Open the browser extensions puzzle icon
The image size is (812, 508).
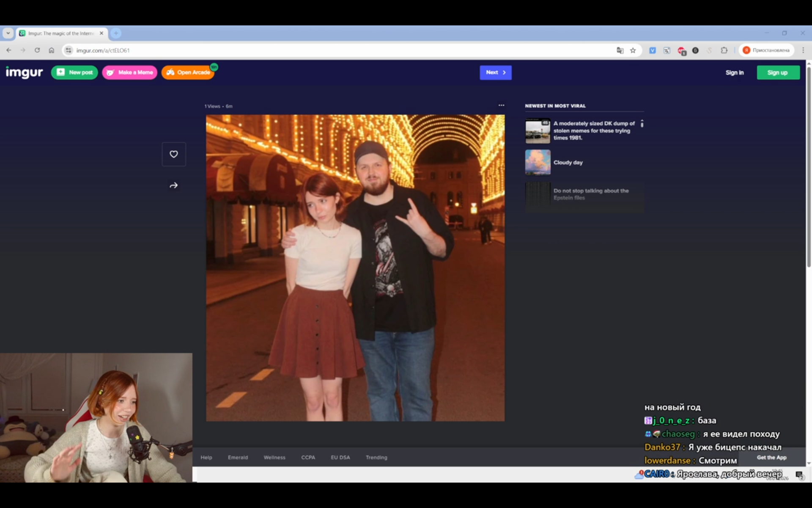(724, 50)
